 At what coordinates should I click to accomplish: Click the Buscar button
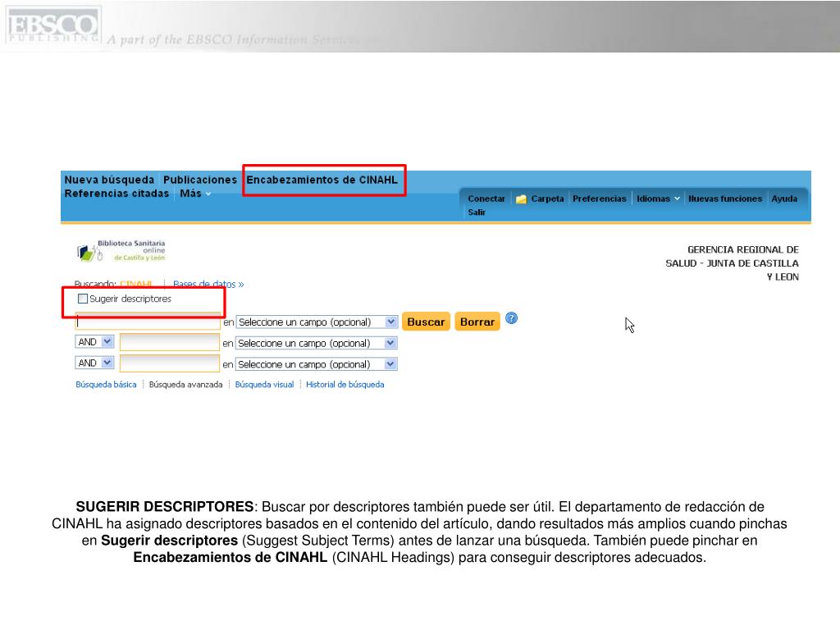426,322
